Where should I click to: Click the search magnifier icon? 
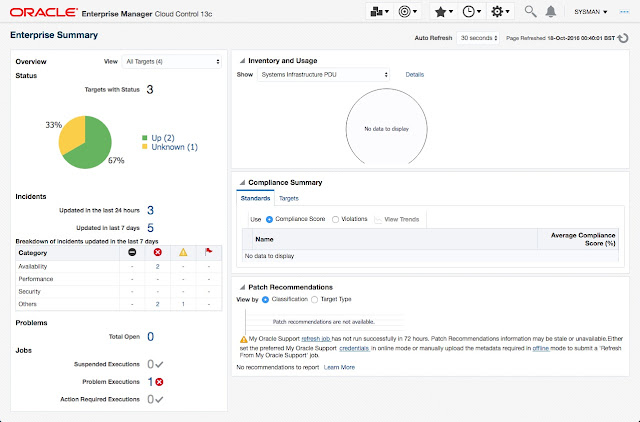[x=530, y=12]
